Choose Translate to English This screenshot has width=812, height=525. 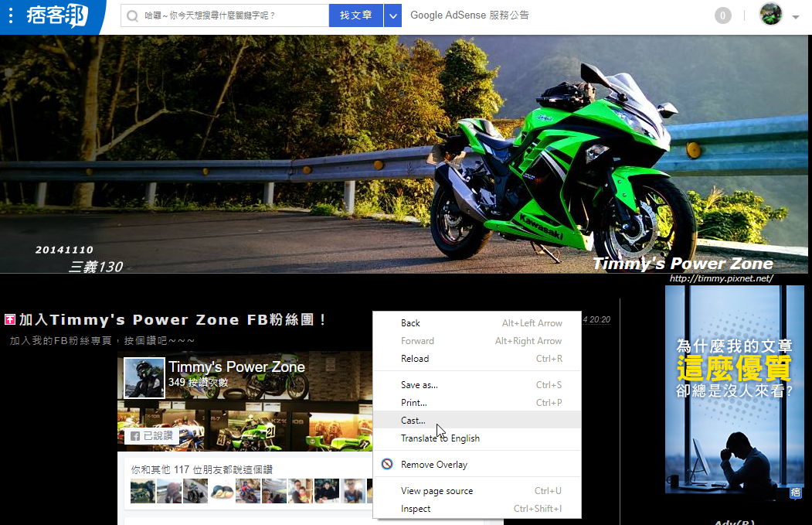(477, 438)
